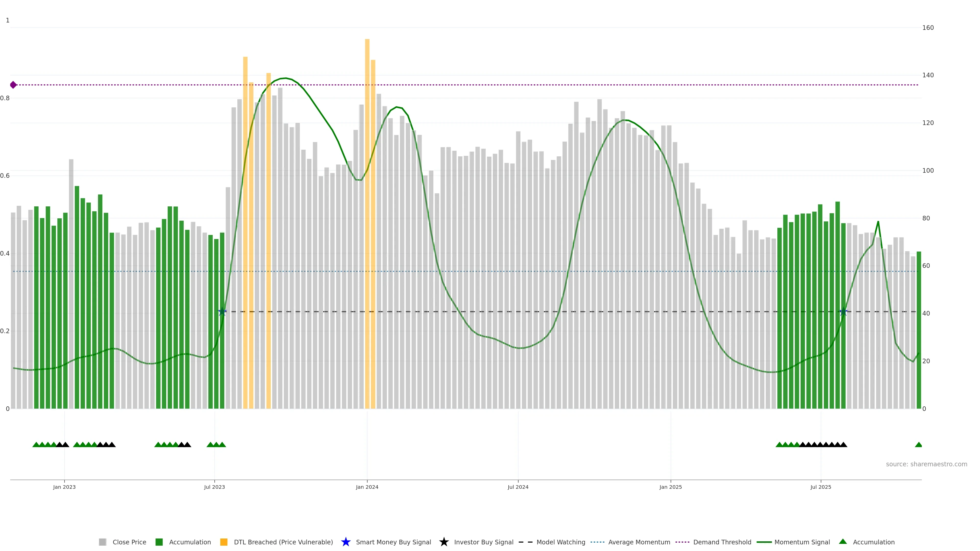Click the purple diamond Demand Threshold marker
The image size is (980, 551).
(13, 85)
